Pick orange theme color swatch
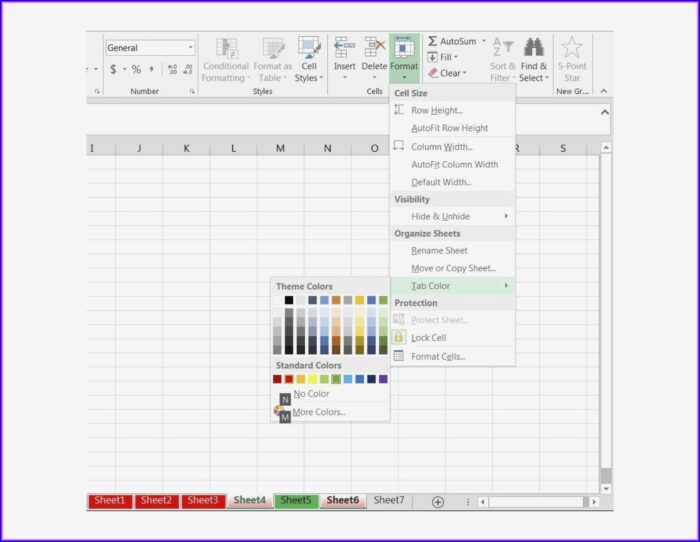The height and width of the screenshot is (542, 700). coord(336,300)
